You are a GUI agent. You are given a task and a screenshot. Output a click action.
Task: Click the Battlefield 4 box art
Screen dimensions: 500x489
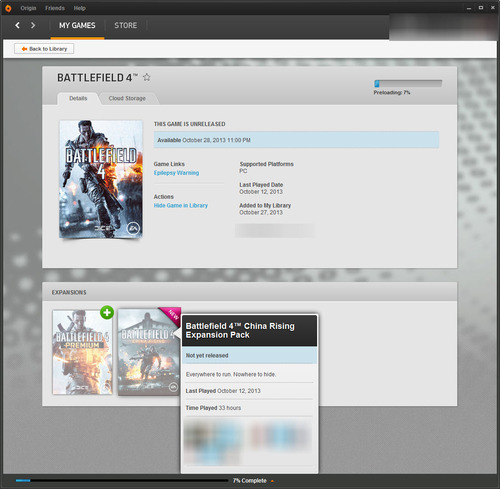pyautogui.click(x=101, y=179)
